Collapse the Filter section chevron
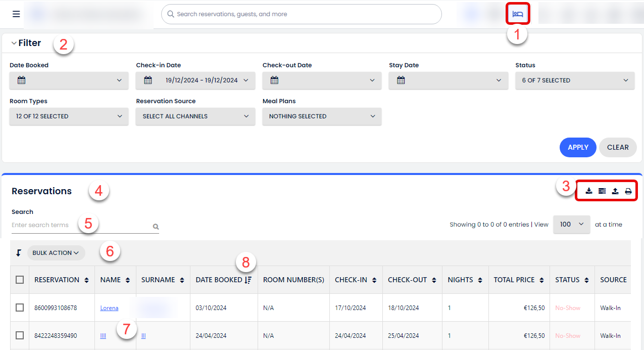This screenshot has height=350, width=644. point(14,42)
